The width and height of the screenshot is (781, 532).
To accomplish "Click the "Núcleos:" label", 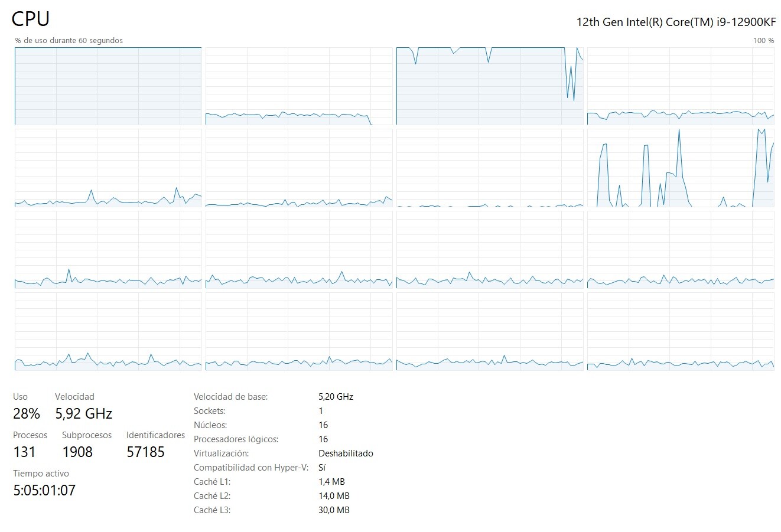I will click(210, 425).
